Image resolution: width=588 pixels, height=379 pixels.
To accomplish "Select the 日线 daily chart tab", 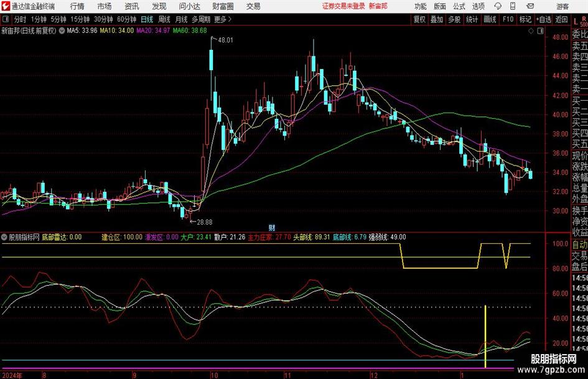I will 147,19.
